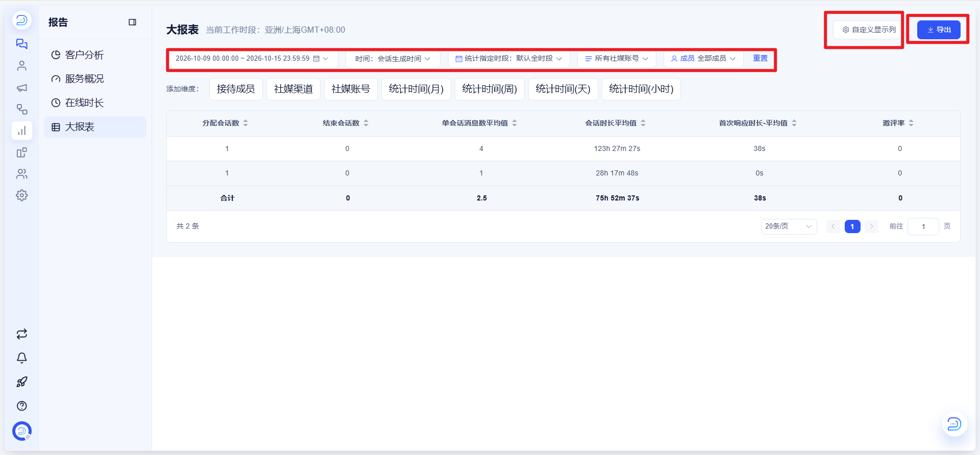Add the 社媒渠道 dimension

click(x=293, y=89)
